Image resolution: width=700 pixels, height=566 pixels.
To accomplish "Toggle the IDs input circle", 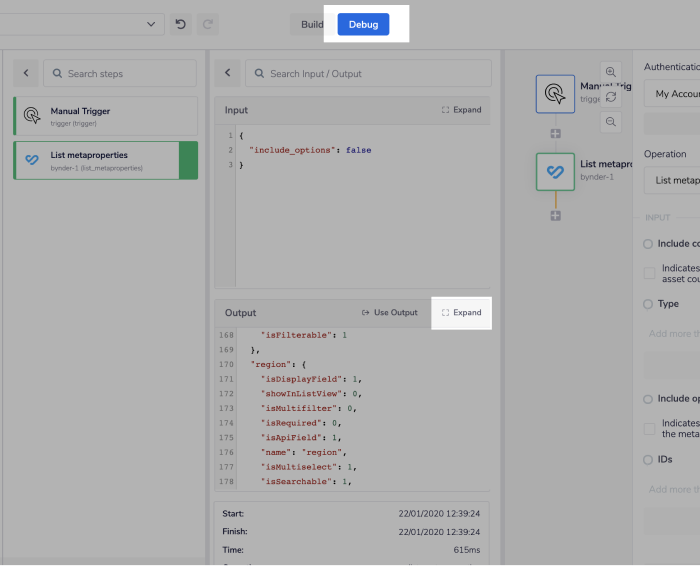I will [648, 459].
